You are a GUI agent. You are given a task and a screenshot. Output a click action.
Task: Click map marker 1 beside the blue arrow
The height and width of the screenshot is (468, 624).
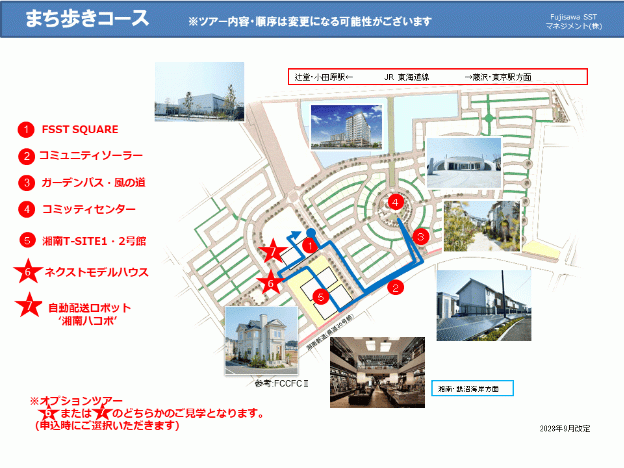click(310, 244)
